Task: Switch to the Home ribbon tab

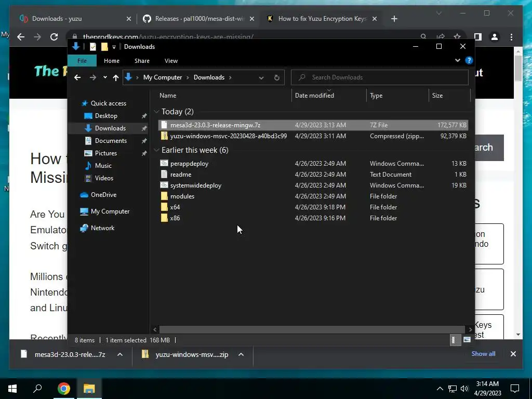Action: (112, 61)
